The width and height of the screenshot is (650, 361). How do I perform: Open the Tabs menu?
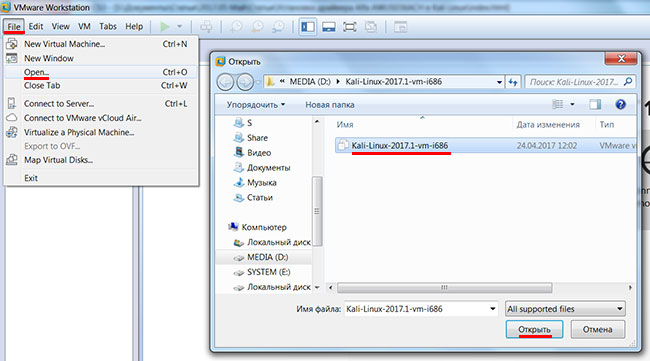pyautogui.click(x=108, y=27)
